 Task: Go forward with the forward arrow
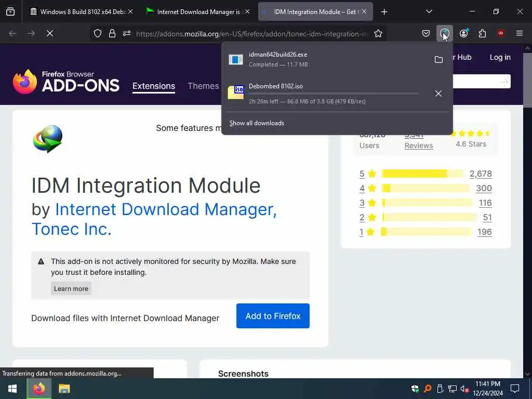[31, 33]
